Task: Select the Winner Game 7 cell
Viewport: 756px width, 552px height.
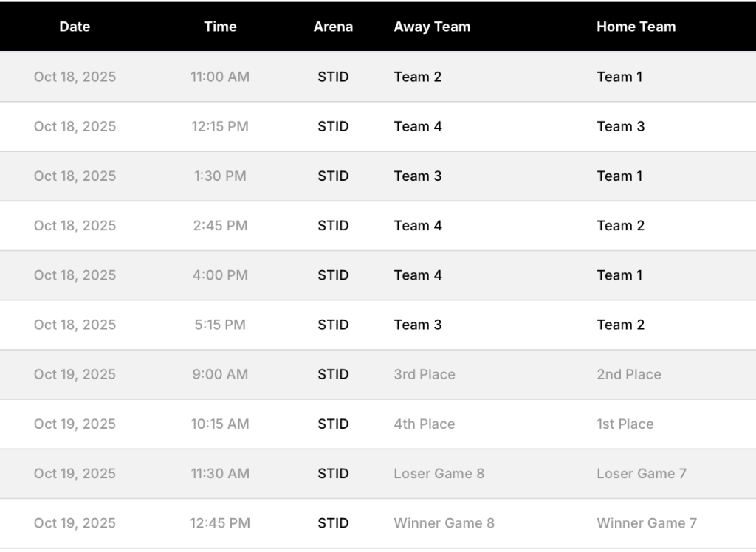Action: 647,523
